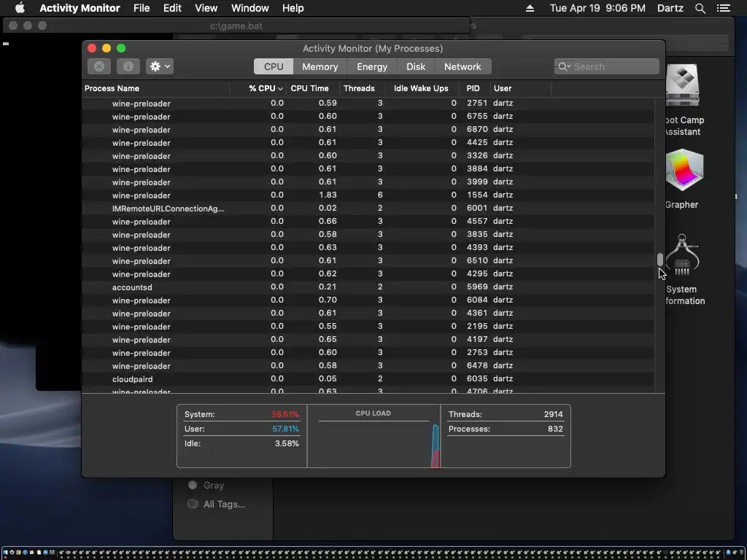The height and width of the screenshot is (560, 747).
Task: Click the Processes count 832
Action: [x=555, y=429]
